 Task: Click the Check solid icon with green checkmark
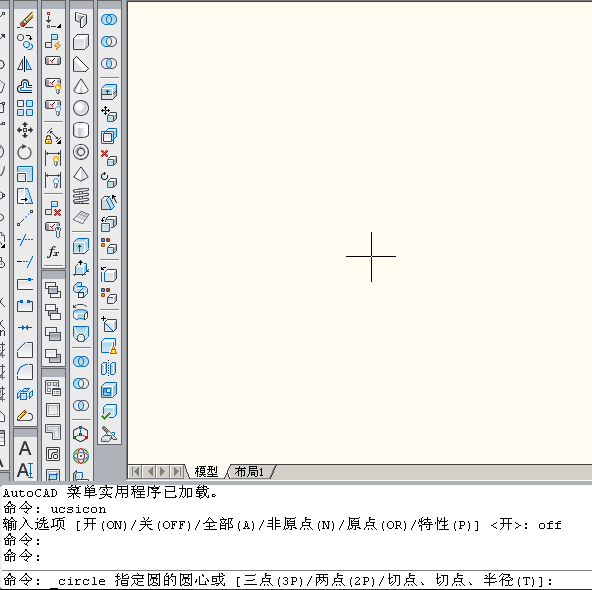click(x=109, y=412)
